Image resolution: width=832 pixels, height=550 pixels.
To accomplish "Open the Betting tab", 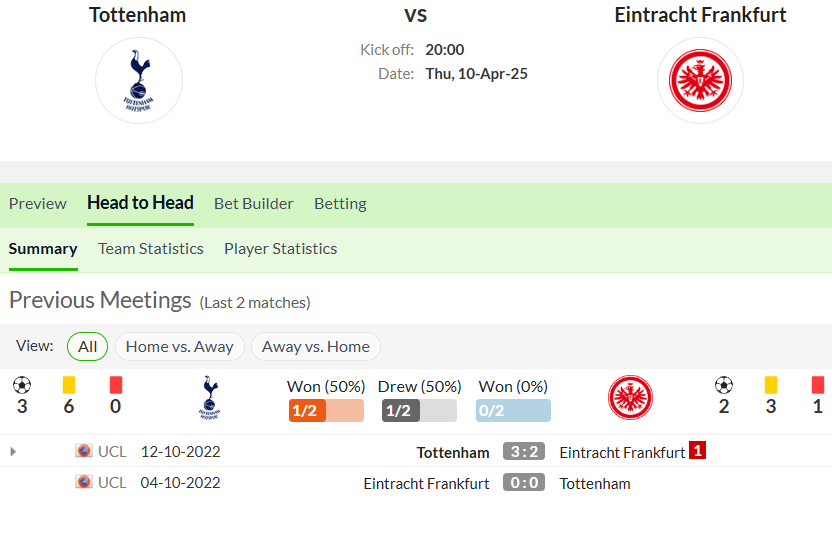I will (340, 204).
